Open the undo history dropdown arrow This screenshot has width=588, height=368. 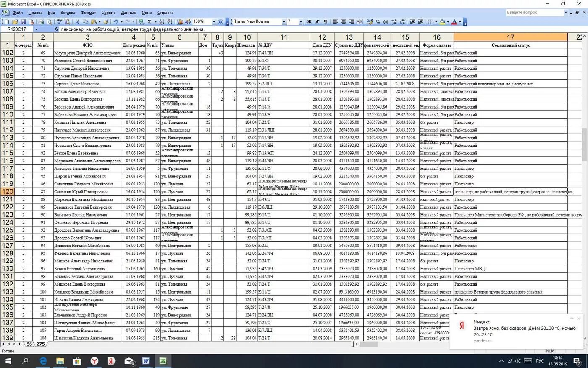[121, 21]
